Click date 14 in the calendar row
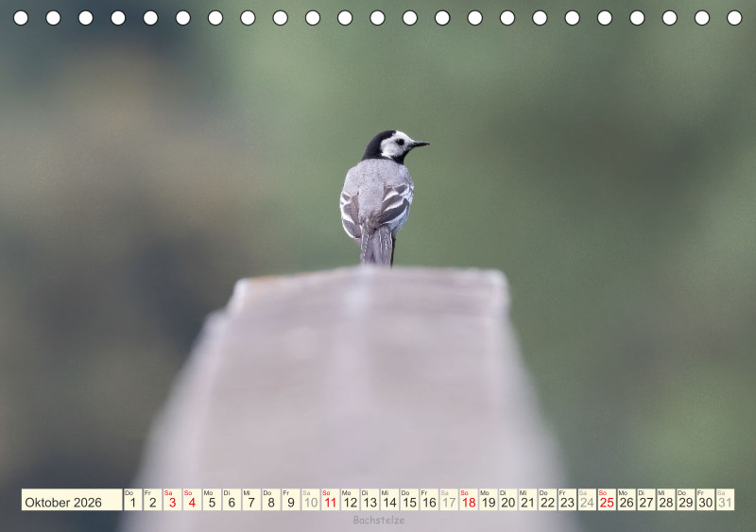Image resolution: width=756 pixels, height=532 pixels. point(389,502)
